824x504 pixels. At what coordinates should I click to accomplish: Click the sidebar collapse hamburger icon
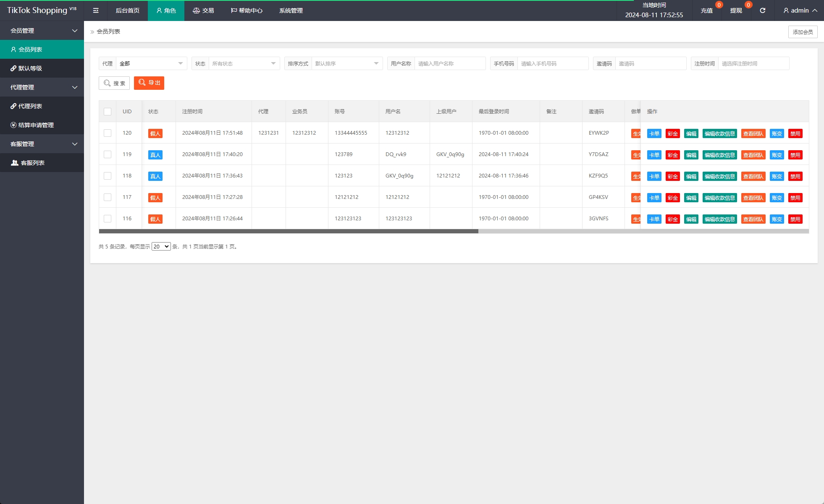pyautogui.click(x=96, y=10)
